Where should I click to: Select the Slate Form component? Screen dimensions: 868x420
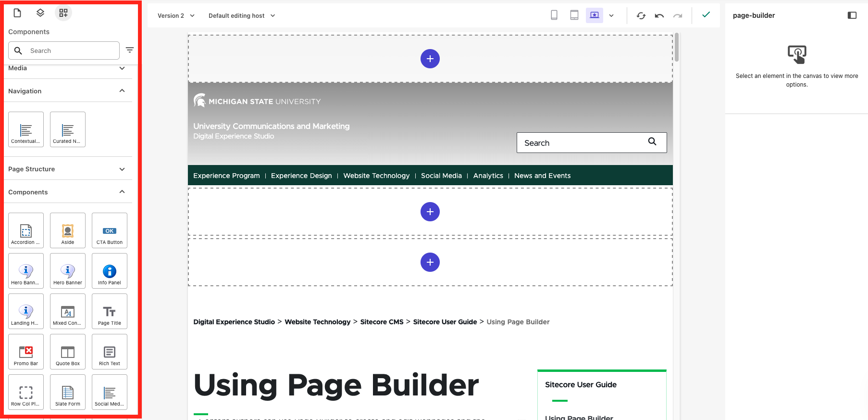click(68, 392)
